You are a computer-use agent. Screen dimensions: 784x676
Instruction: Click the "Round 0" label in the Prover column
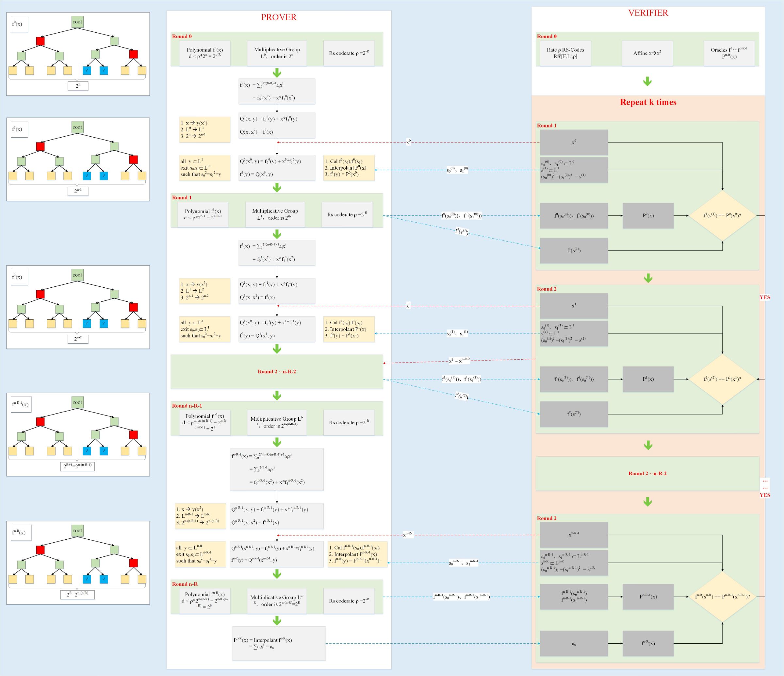click(x=182, y=36)
